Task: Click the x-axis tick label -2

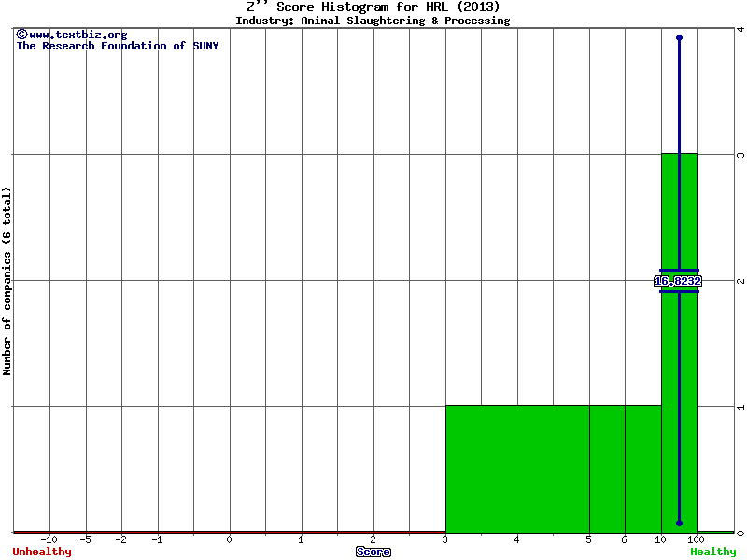Action: [121, 539]
